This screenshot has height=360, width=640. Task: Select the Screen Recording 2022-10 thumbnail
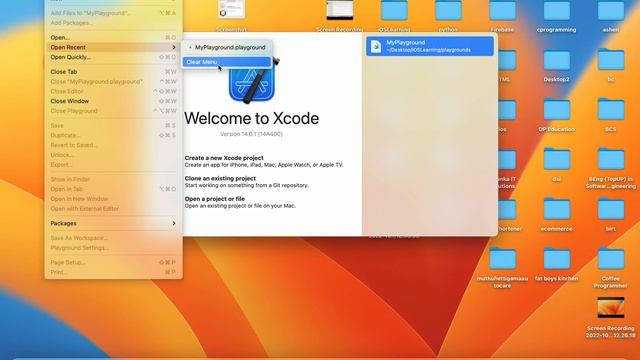pyautogui.click(x=611, y=308)
